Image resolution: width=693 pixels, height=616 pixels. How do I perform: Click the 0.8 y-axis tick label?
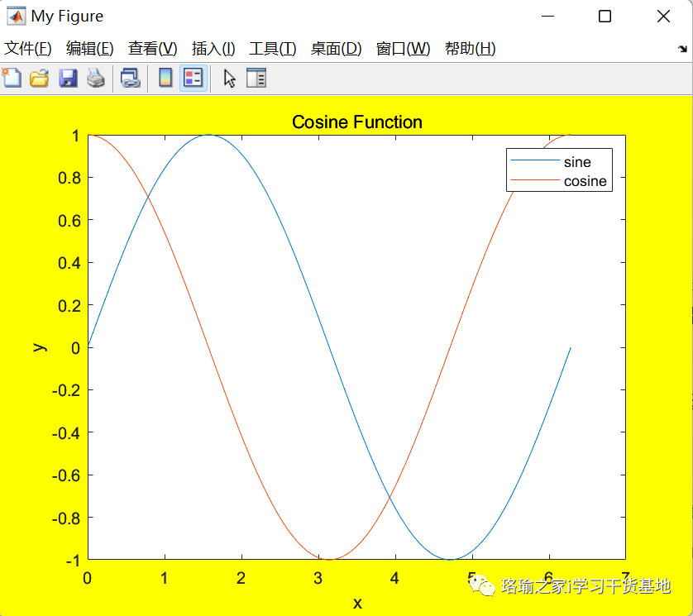pyautogui.click(x=69, y=178)
